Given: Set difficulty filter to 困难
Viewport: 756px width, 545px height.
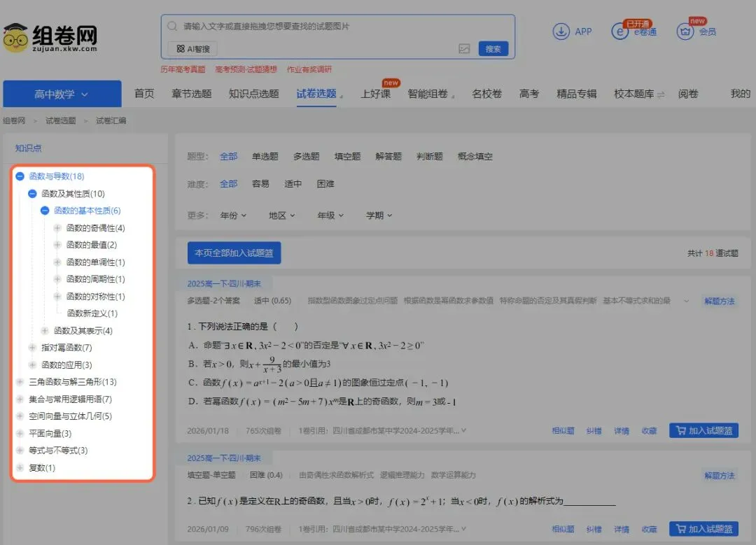Looking at the screenshot, I should point(325,183).
